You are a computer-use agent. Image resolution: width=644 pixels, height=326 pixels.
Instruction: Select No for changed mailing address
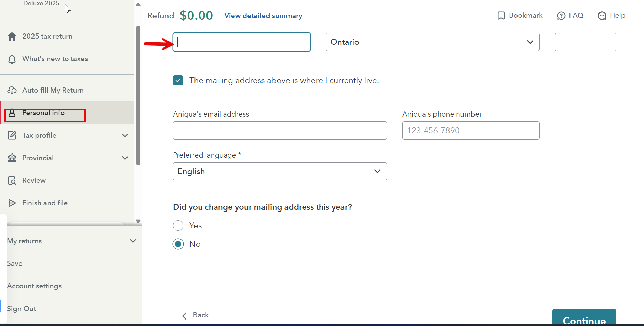(x=178, y=244)
